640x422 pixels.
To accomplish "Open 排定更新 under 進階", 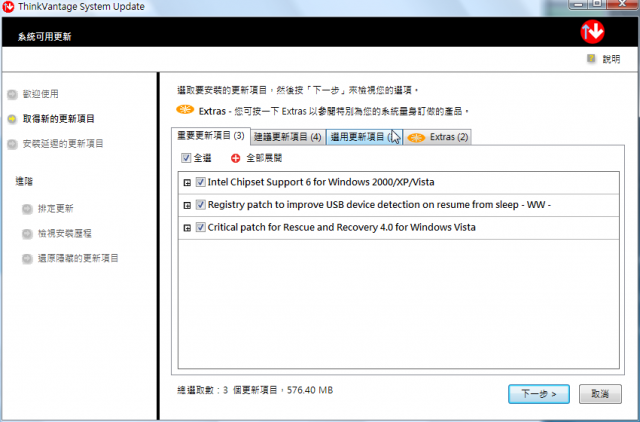I will pos(56,209).
